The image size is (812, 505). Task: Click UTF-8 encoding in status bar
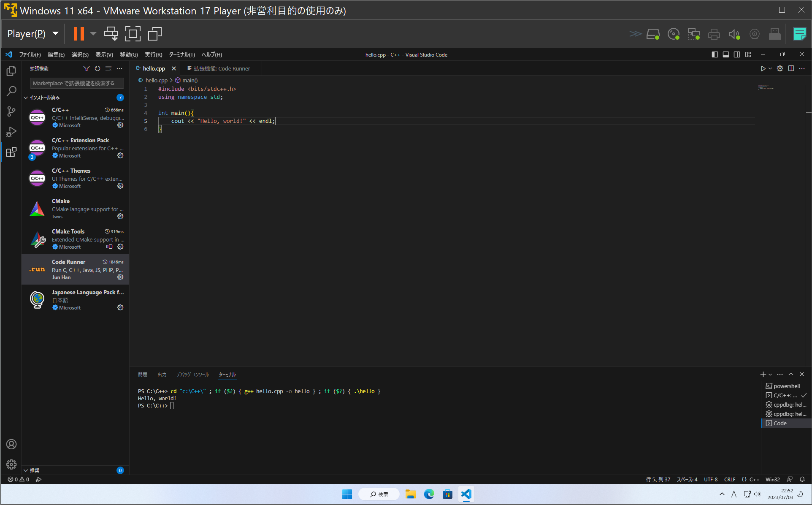tap(711, 480)
